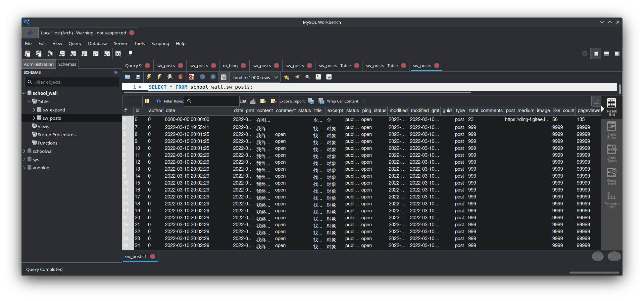Toggle auto-commit mode
This screenshot has height=301, width=644.
click(223, 77)
